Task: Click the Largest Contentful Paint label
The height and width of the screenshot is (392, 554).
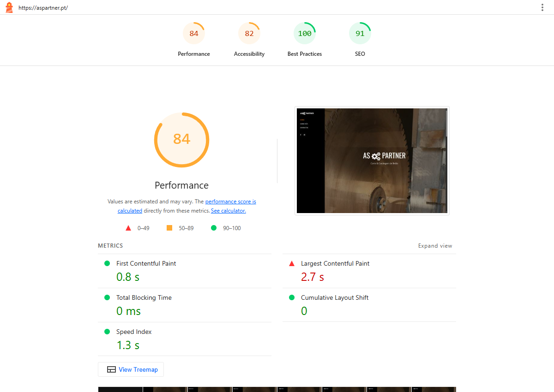Action: coord(335,263)
